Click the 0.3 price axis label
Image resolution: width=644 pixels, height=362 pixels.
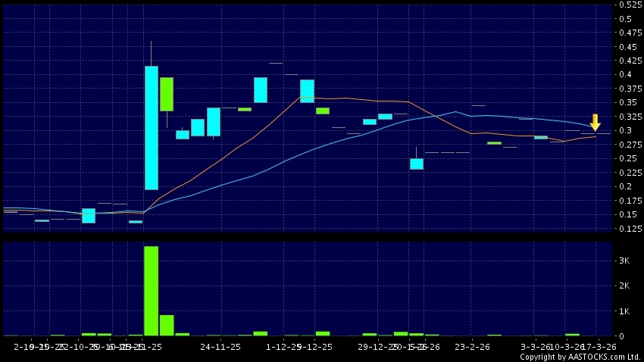(625, 130)
